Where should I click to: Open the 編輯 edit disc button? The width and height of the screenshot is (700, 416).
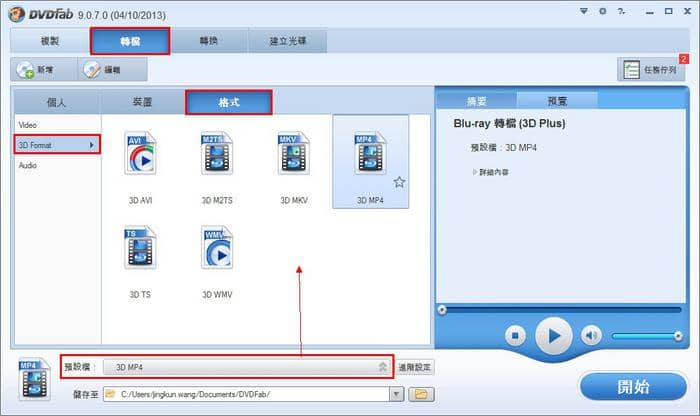[x=112, y=70]
